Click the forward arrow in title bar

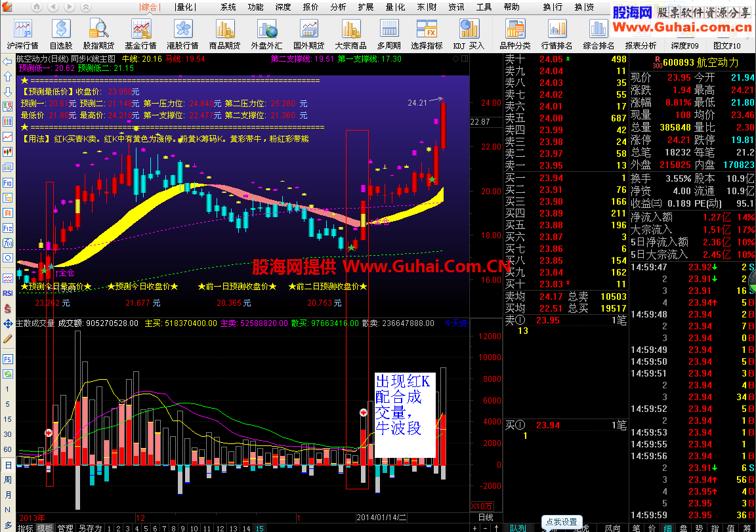pos(70,7)
